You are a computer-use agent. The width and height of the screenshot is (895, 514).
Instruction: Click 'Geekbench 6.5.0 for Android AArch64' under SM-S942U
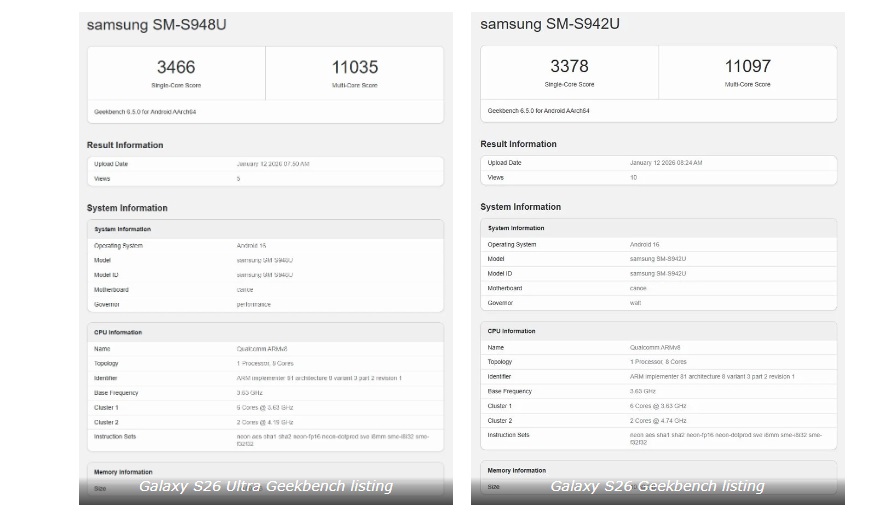(x=538, y=111)
